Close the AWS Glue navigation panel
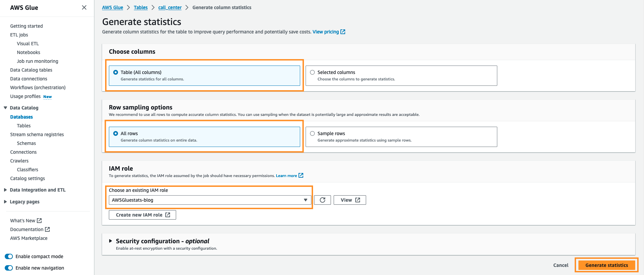Screen dimensions: 644x275 pyautogui.click(x=84, y=7)
